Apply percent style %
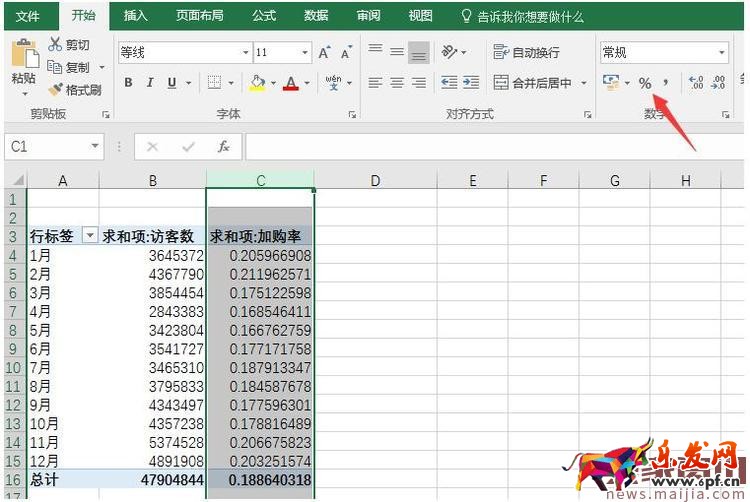The width and height of the screenshot is (750, 502). pos(645,83)
